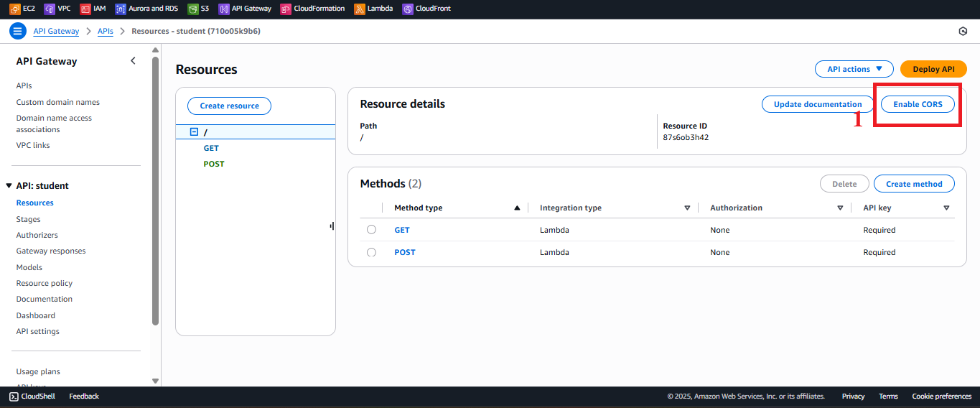
Task: Collapse the API: student sidebar section
Action: pyautogui.click(x=9, y=185)
